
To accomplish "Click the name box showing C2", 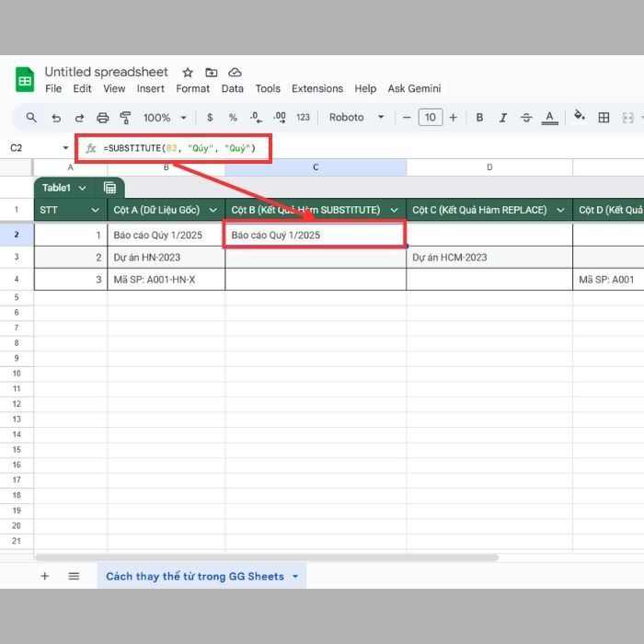I will tap(17, 148).
